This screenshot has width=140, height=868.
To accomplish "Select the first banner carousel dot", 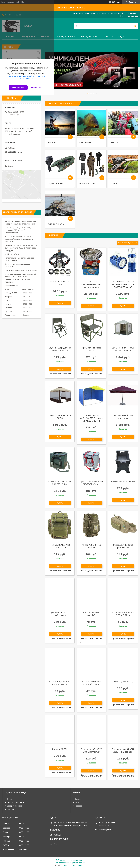I will pyautogui.click(x=87, y=94).
